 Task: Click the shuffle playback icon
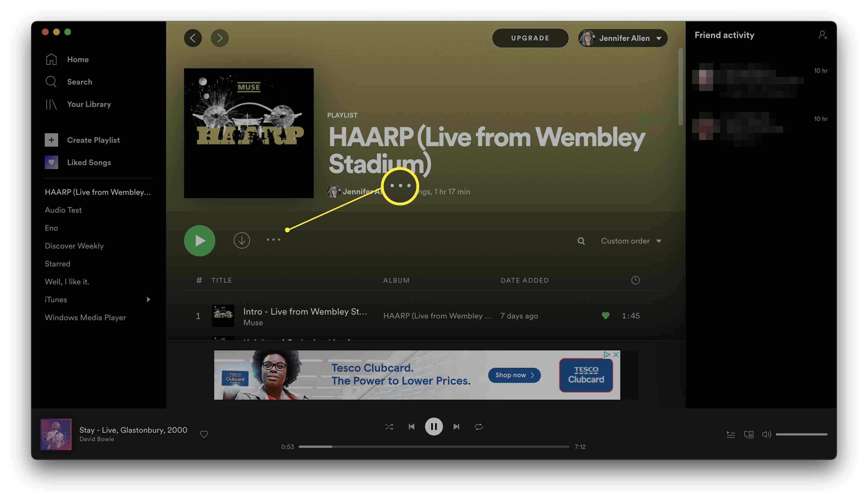pyautogui.click(x=389, y=426)
